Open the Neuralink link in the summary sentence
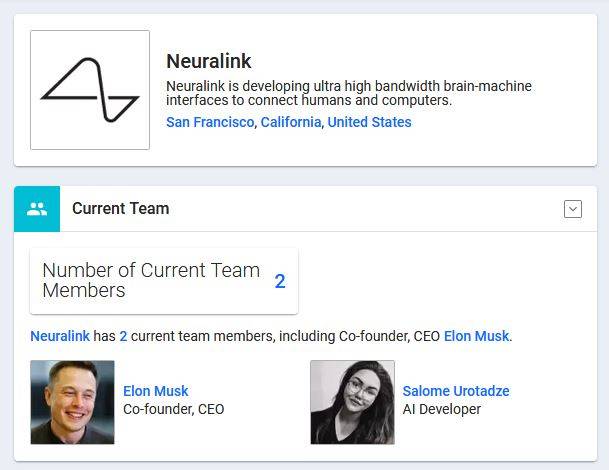The height and width of the screenshot is (470, 609). click(60, 336)
